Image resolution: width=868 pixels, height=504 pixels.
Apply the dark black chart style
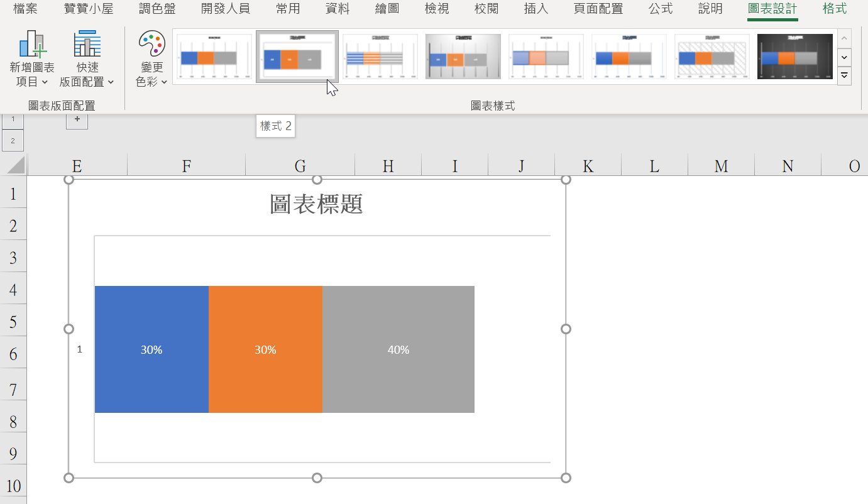pyautogui.click(x=795, y=57)
